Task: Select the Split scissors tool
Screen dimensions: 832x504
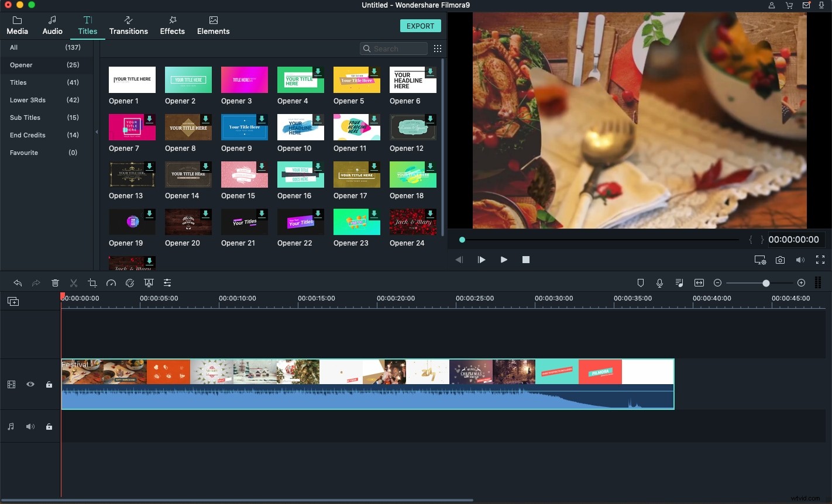Action: (74, 282)
